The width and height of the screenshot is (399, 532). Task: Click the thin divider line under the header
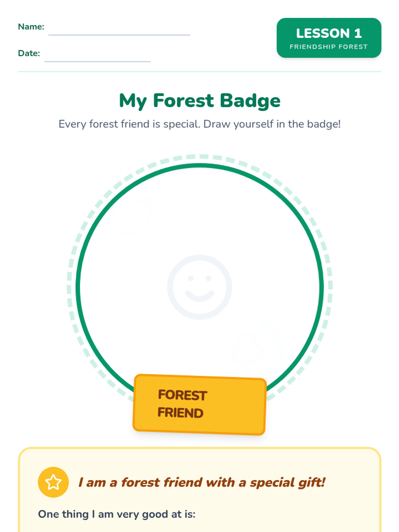[199, 71]
